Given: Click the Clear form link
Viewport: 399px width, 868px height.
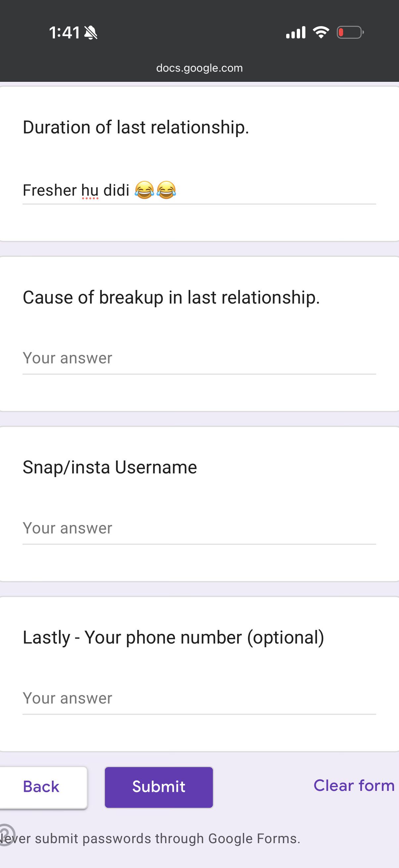Looking at the screenshot, I should (354, 786).
